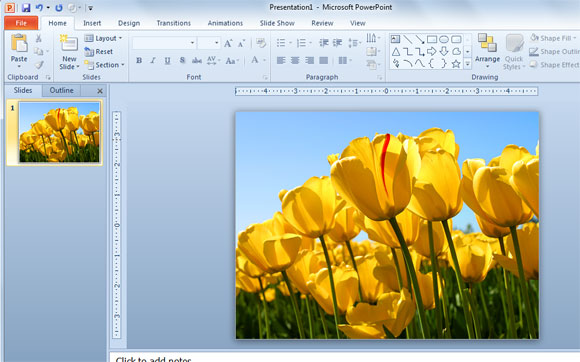Image resolution: width=580 pixels, height=362 pixels.
Task: Open the Layout dropdown
Action: pos(103,38)
